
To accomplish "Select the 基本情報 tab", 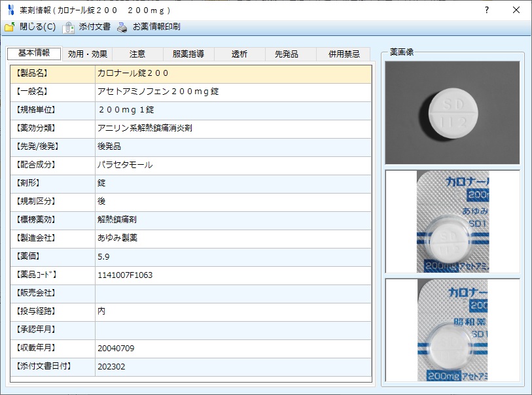I will click(x=34, y=54).
